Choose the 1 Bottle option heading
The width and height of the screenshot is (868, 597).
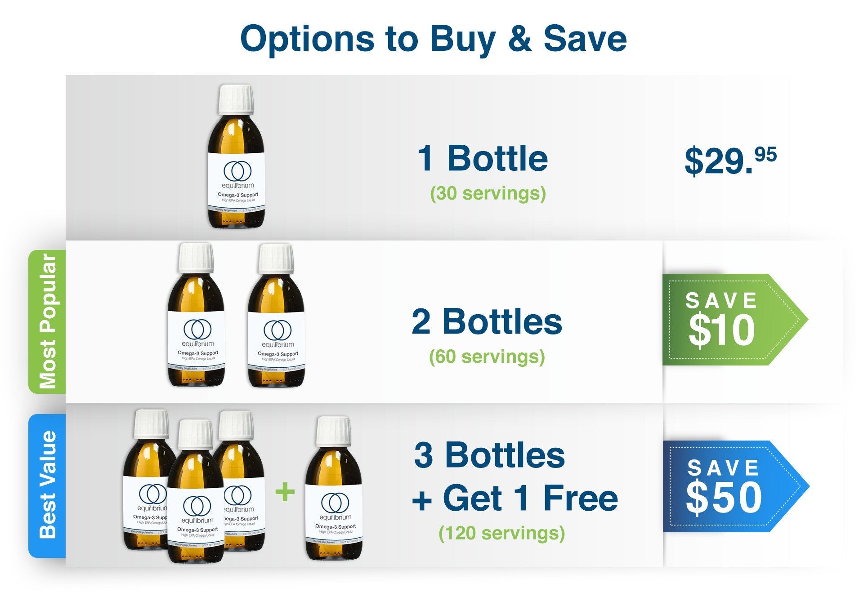(483, 158)
